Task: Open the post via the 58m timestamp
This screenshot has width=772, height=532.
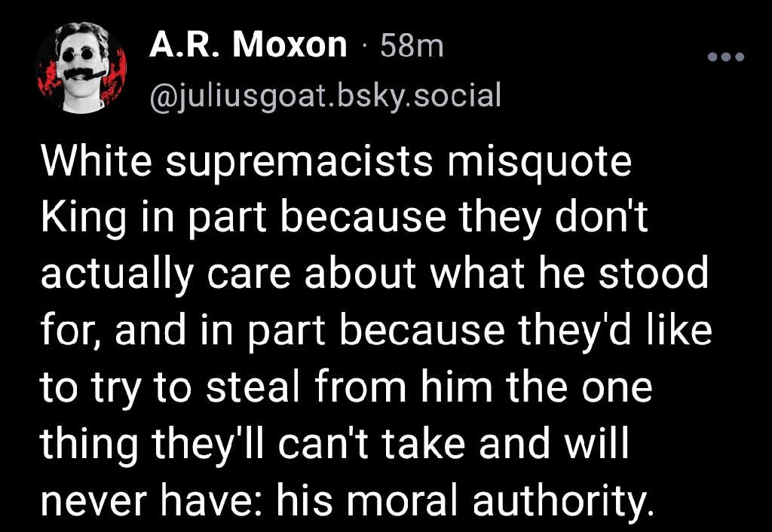Action: pyautogui.click(x=412, y=46)
